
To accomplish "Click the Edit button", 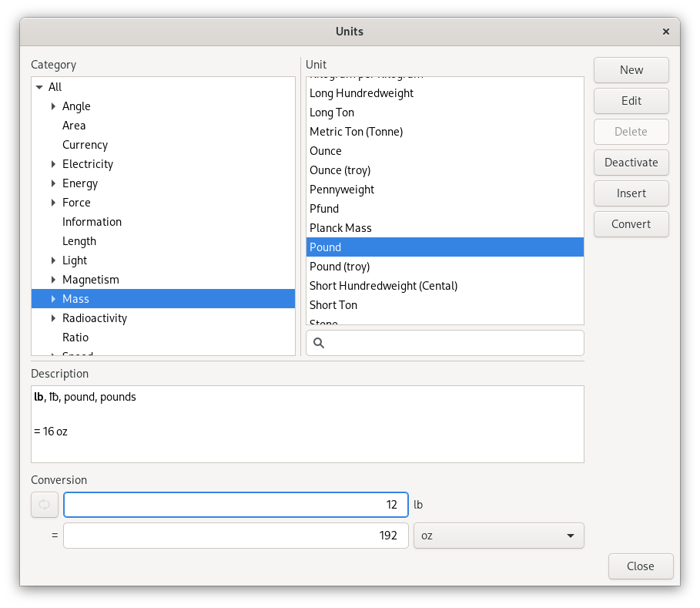I will tap(631, 101).
